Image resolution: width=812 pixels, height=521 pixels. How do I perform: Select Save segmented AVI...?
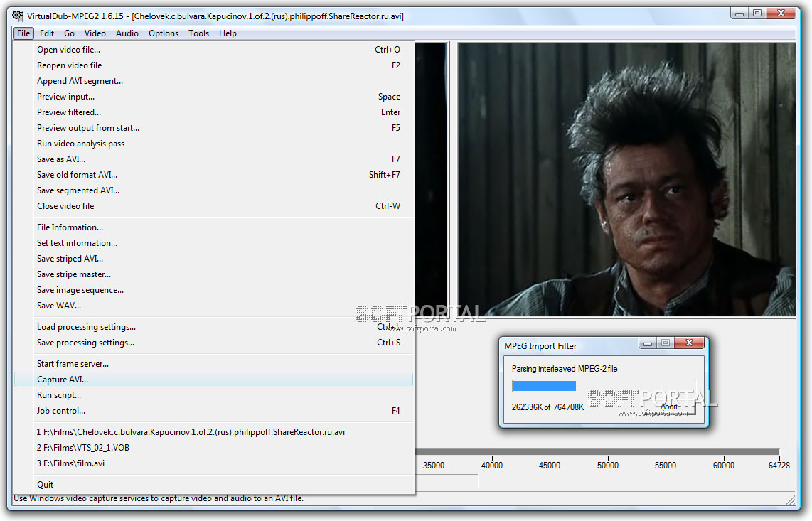[213, 190]
